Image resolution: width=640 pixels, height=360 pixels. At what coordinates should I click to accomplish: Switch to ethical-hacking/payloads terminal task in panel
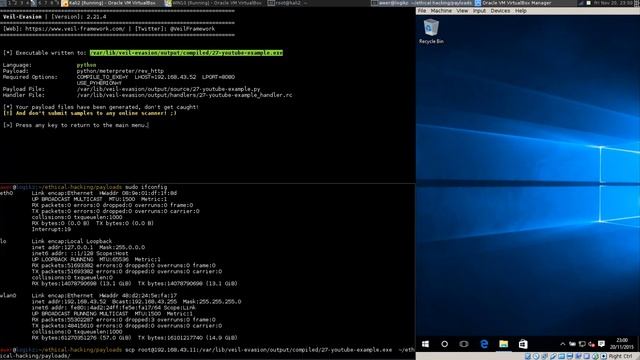421,3
